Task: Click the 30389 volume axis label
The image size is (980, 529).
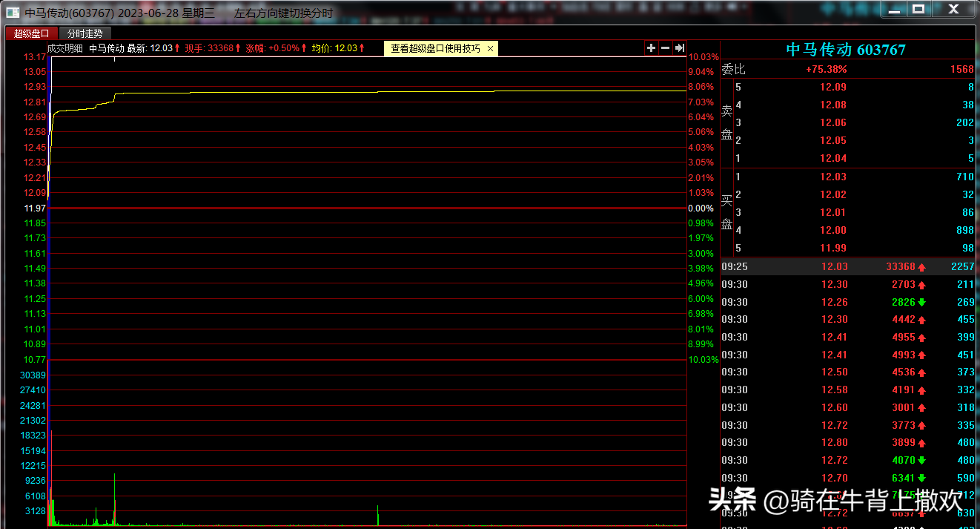Action: tap(33, 375)
